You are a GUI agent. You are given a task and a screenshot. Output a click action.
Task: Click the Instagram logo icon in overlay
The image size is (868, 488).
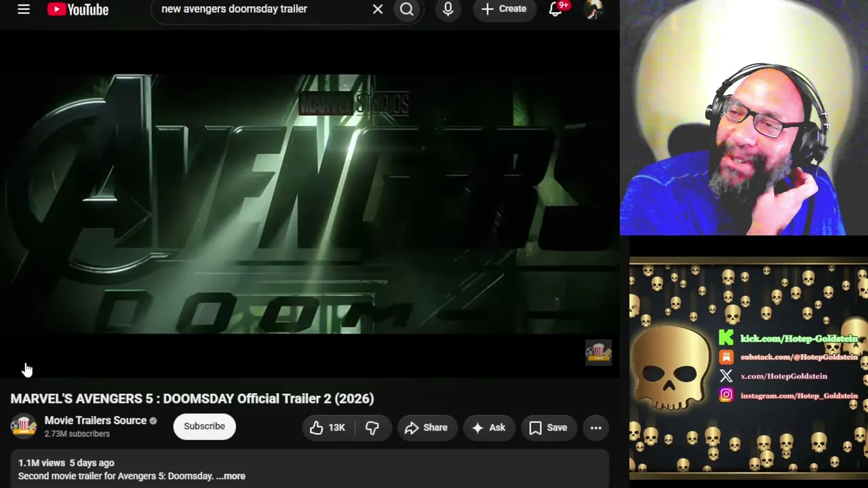(726, 394)
